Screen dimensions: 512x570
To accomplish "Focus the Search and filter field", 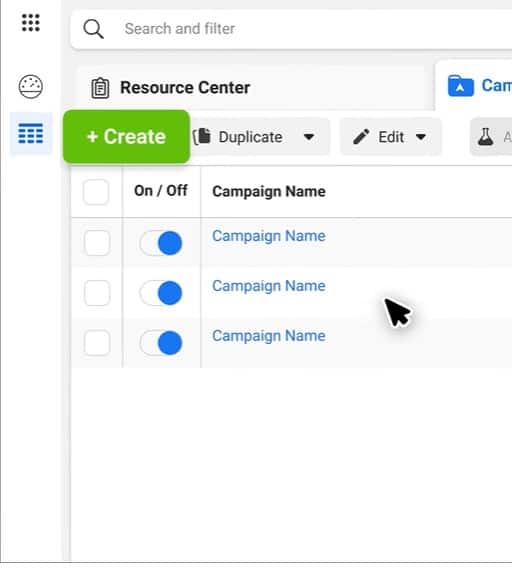I will point(291,29).
